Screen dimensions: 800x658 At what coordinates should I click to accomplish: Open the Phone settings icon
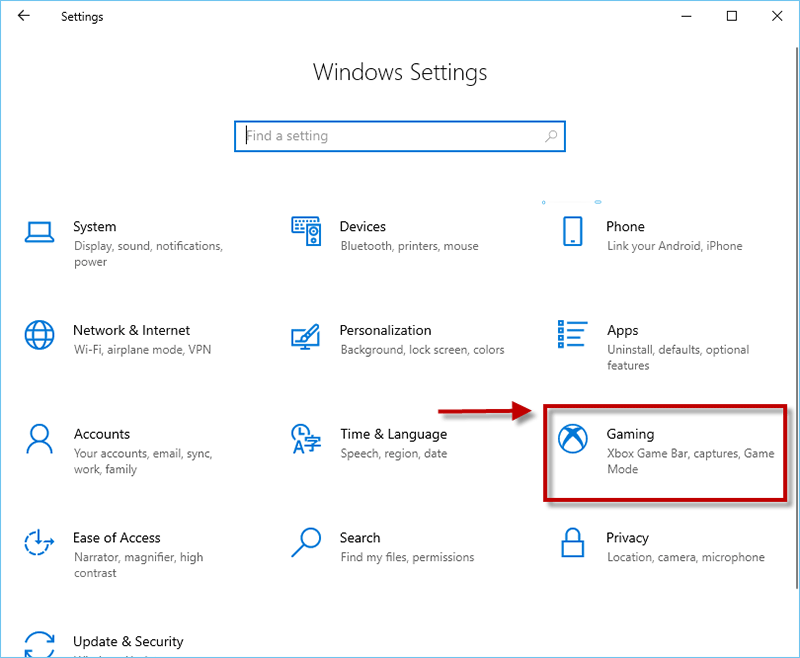click(x=572, y=231)
